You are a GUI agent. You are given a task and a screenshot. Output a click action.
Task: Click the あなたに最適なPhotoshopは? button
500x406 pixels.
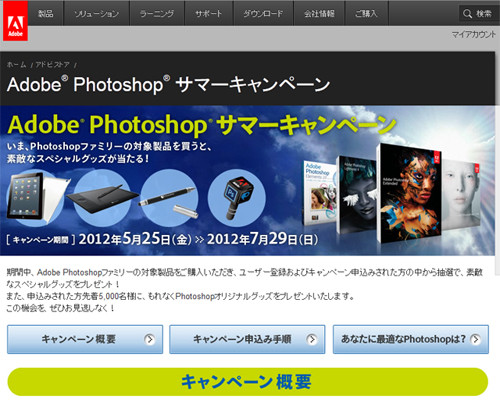411,339
